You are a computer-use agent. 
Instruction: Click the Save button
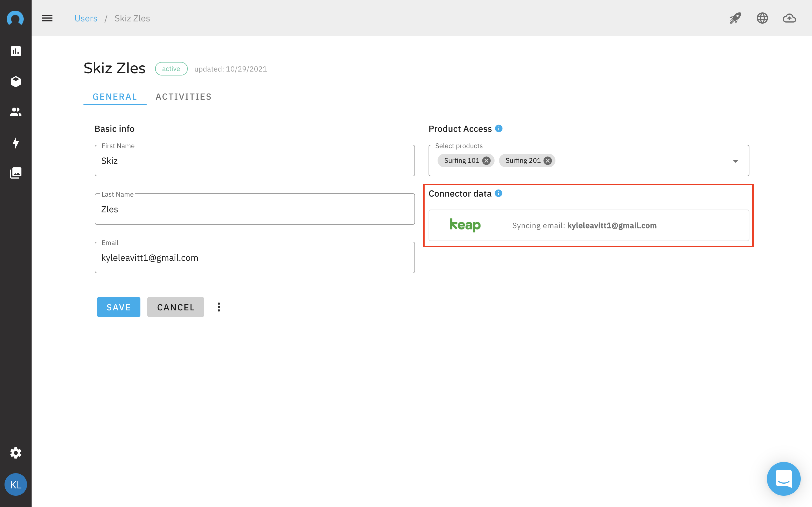(118, 307)
